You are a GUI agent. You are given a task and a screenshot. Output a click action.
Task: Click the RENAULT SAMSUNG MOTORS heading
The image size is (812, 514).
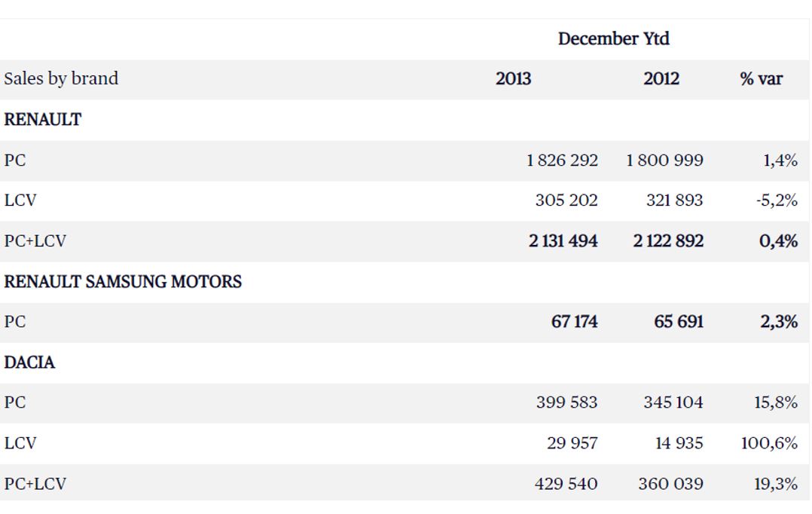coord(123,282)
